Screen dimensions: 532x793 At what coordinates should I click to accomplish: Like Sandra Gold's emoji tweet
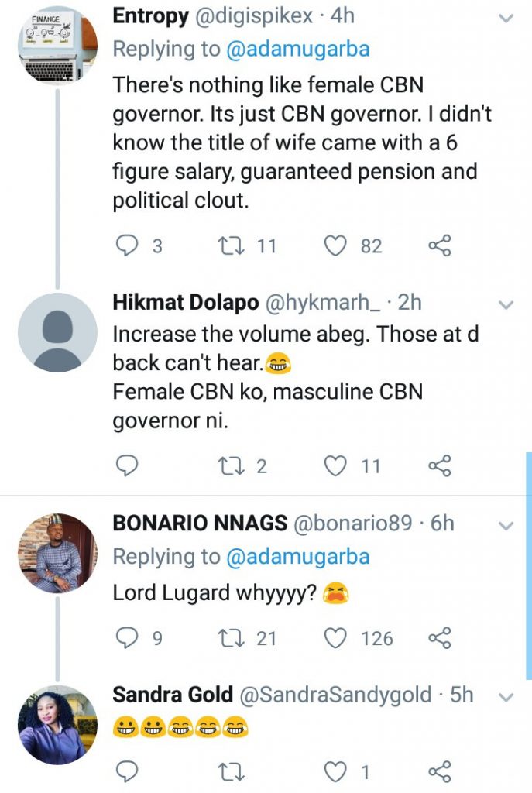(x=335, y=771)
